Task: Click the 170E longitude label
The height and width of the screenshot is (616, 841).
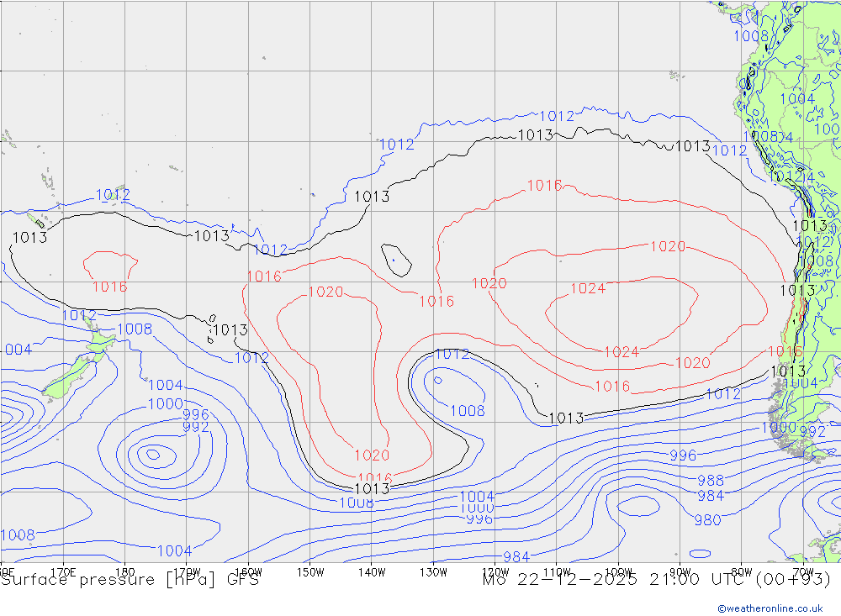Action: 63,572
